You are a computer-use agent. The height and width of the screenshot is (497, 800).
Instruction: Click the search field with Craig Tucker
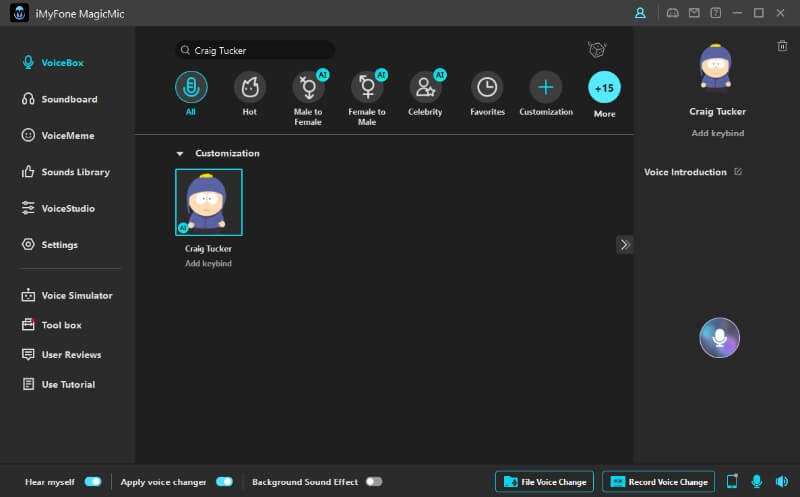(256, 50)
